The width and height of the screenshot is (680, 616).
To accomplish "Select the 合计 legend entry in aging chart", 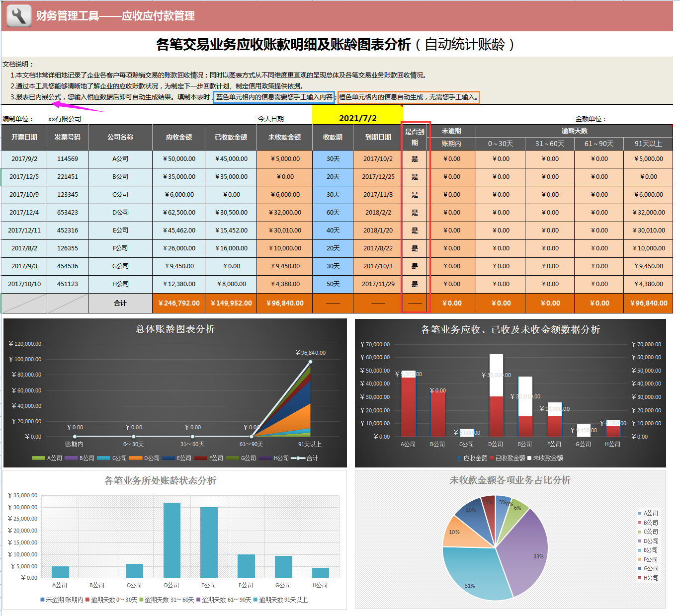I will (x=305, y=458).
